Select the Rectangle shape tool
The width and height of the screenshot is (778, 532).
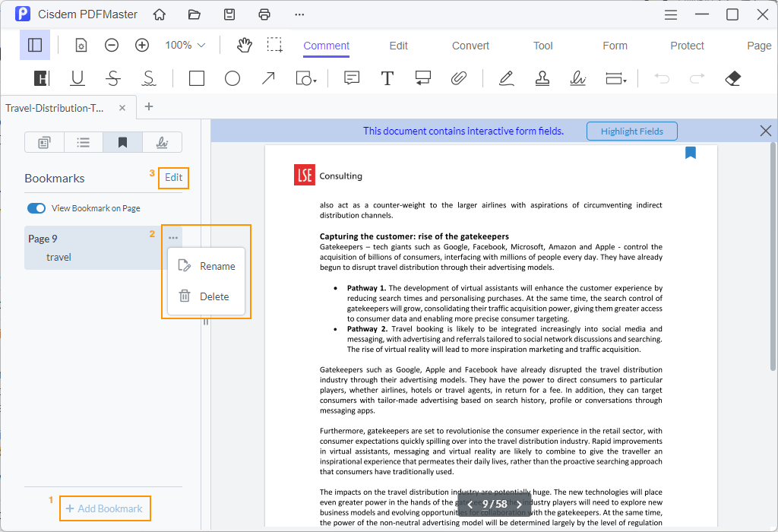coord(197,78)
